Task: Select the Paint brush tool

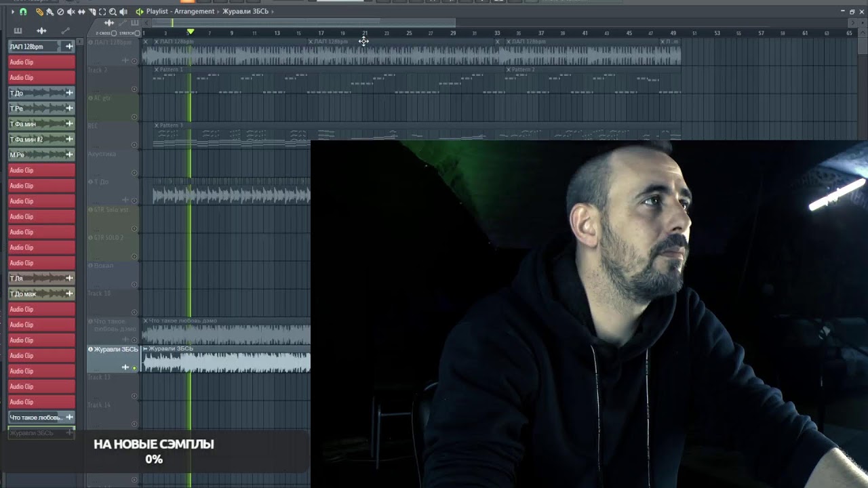Action: [50, 12]
